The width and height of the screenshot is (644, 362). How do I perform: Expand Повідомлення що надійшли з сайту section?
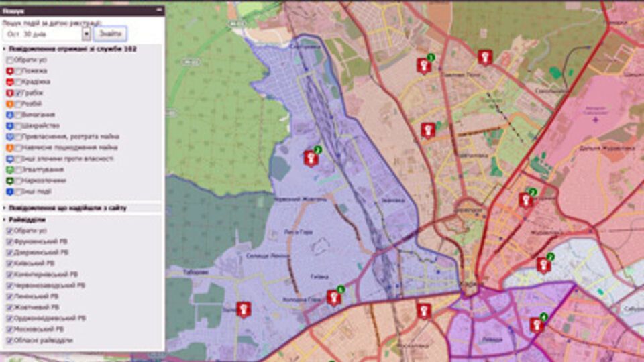[5, 208]
